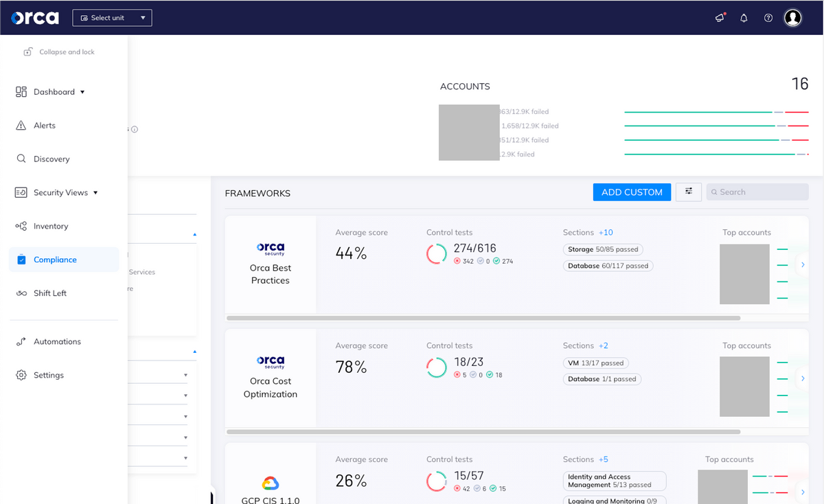Click the Inventory nodes icon
824x504 pixels.
[21, 227]
